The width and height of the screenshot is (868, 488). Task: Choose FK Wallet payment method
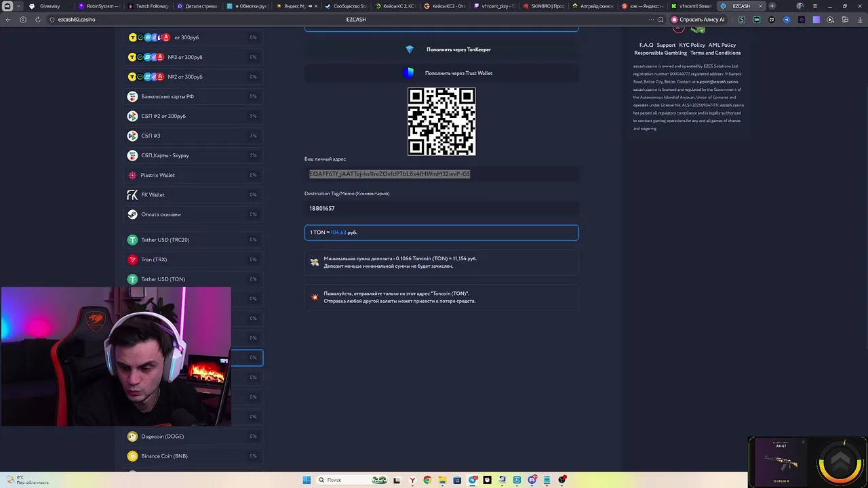click(193, 195)
